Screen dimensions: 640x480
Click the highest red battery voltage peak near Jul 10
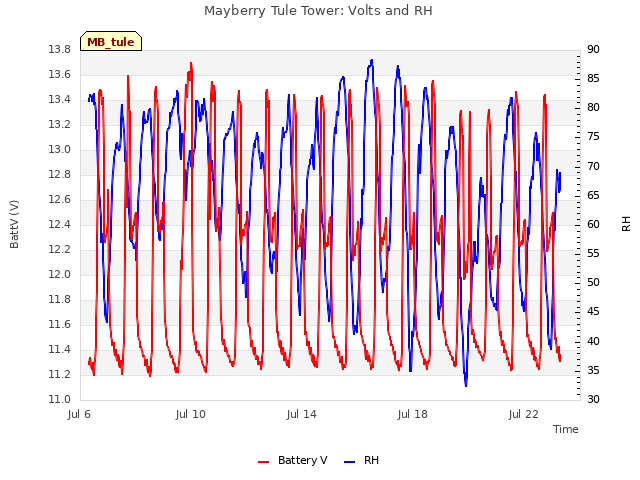click(191, 64)
